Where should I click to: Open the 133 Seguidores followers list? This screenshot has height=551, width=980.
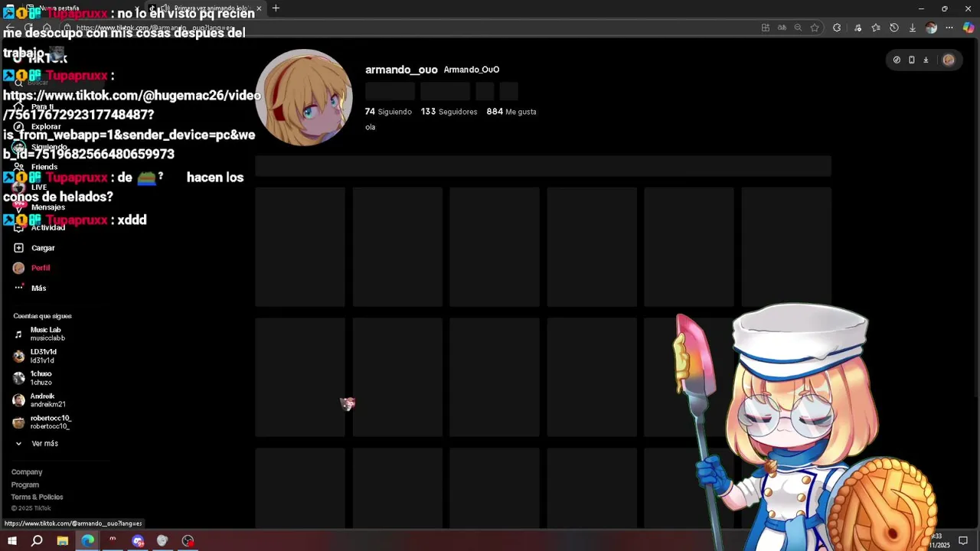(x=449, y=112)
